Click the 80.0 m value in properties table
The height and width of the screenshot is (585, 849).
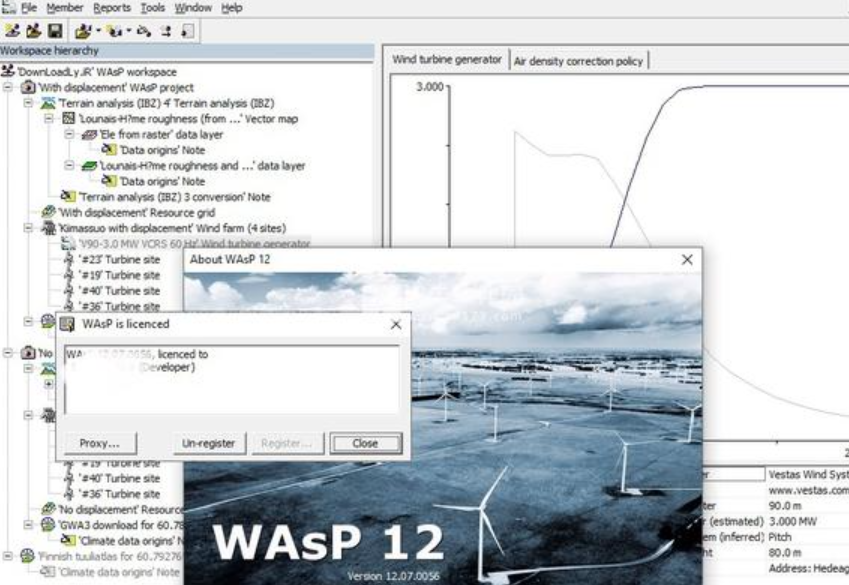point(785,553)
